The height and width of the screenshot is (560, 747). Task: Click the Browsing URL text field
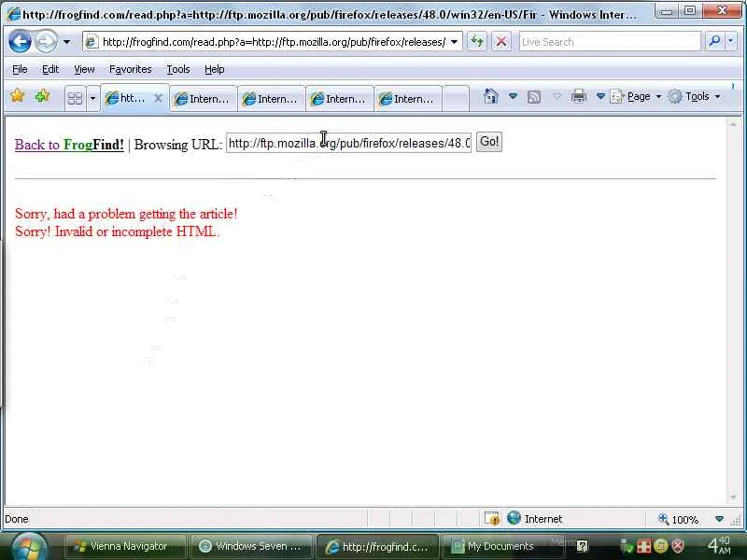point(348,143)
